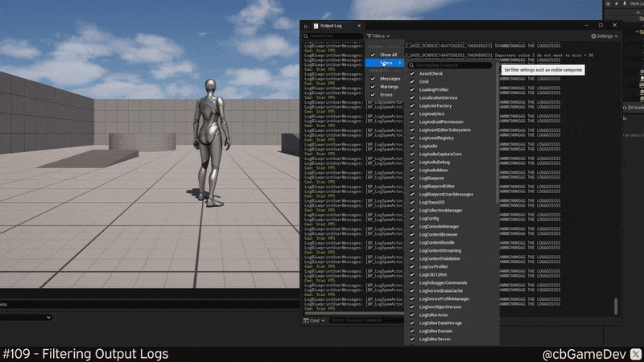644x362 pixels.
Task: Open the Filters dropdown in Output Log
Action: (x=378, y=36)
